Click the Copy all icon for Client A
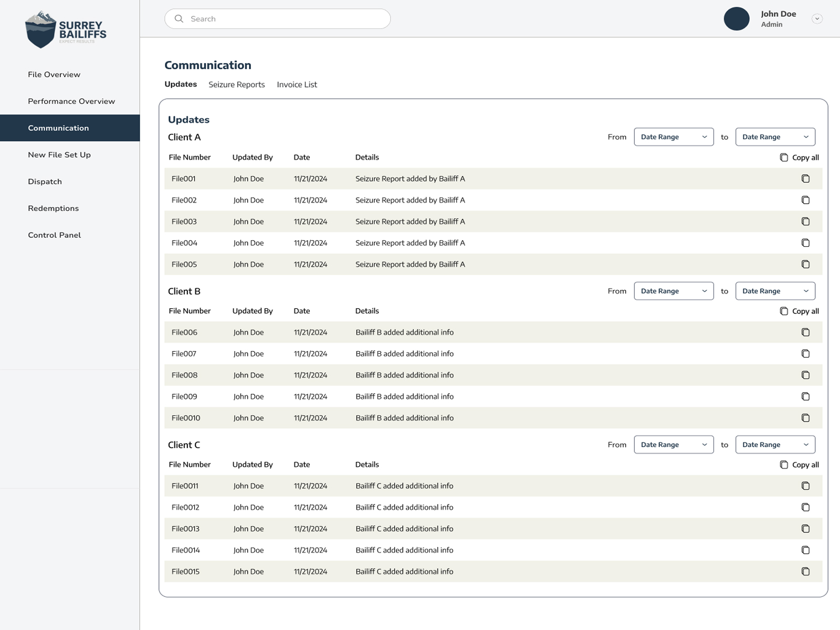The height and width of the screenshot is (630, 840). (x=785, y=157)
